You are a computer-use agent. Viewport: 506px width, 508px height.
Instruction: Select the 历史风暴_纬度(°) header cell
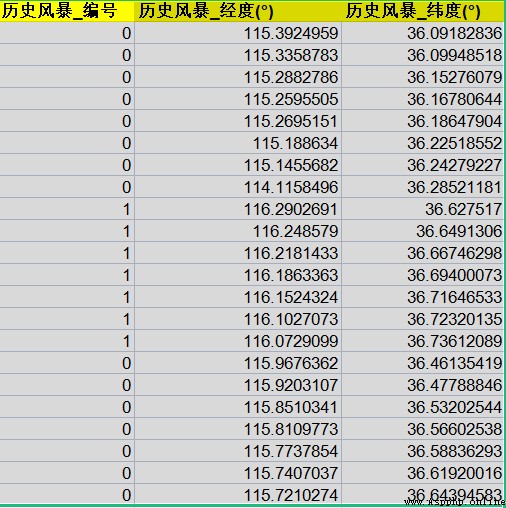[423, 11]
